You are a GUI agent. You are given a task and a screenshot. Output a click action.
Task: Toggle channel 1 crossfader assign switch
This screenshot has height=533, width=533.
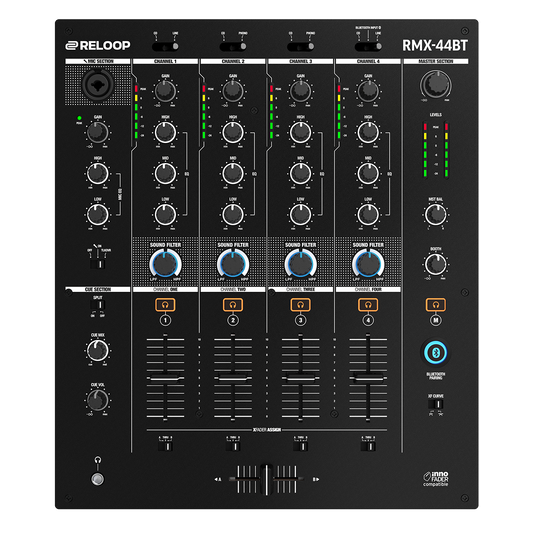pos(165,446)
